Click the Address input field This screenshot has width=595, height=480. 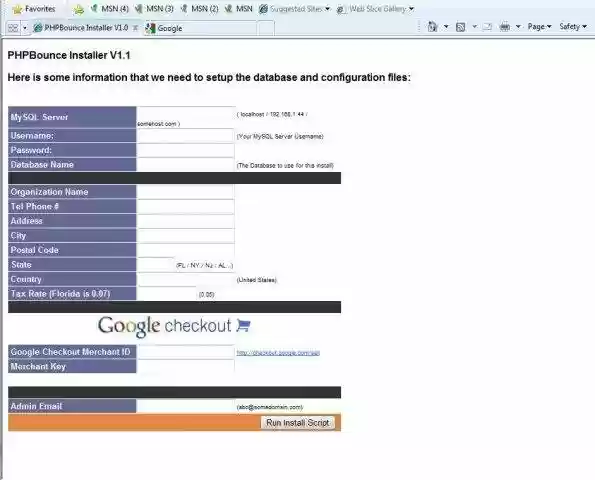click(186, 221)
